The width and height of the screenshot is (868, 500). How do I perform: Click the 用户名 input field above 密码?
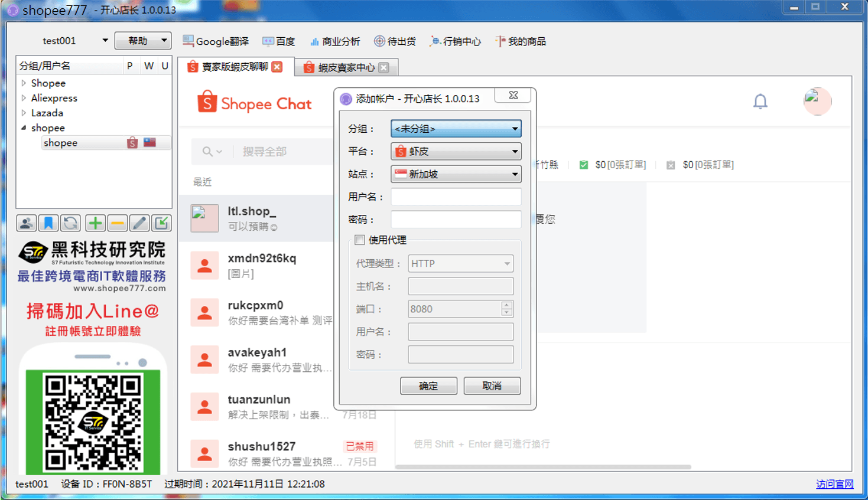coord(456,197)
